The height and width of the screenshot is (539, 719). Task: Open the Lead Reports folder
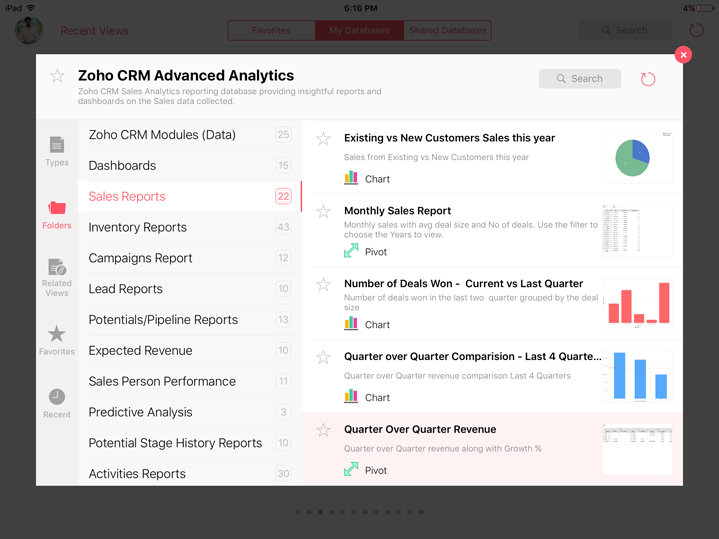tap(190, 289)
